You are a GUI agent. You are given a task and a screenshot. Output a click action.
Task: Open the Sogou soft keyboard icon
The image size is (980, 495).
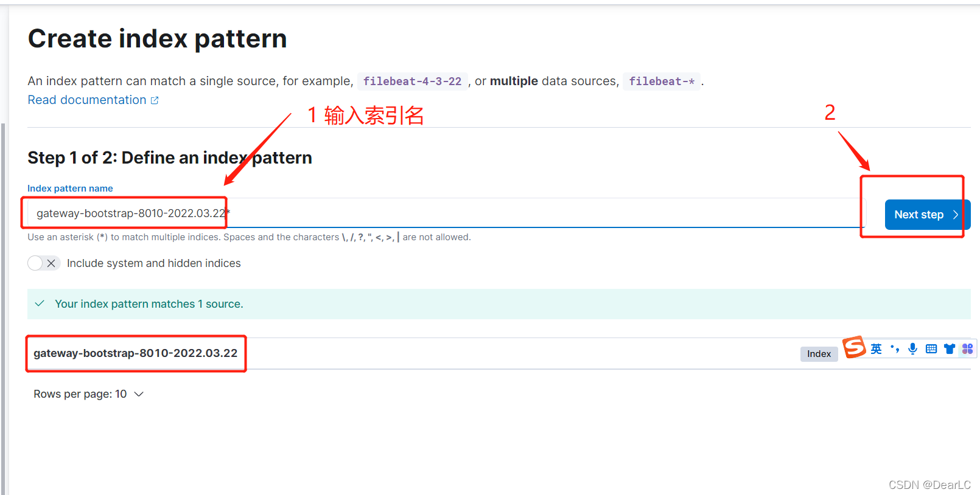click(931, 348)
